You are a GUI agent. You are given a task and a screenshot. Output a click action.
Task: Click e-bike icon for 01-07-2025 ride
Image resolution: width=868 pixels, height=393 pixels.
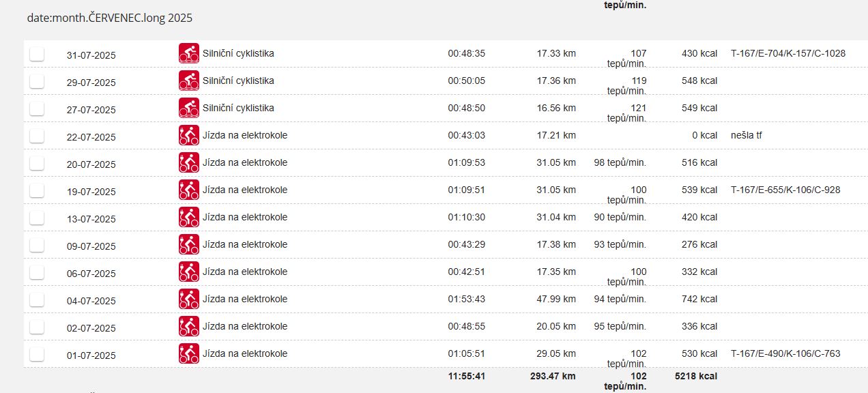tap(189, 353)
